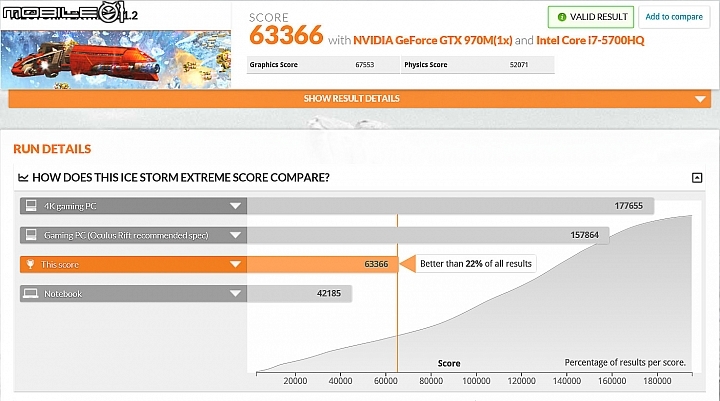Expand the Notebook dropdown arrow
720x401 pixels.
(x=235, y=294)
